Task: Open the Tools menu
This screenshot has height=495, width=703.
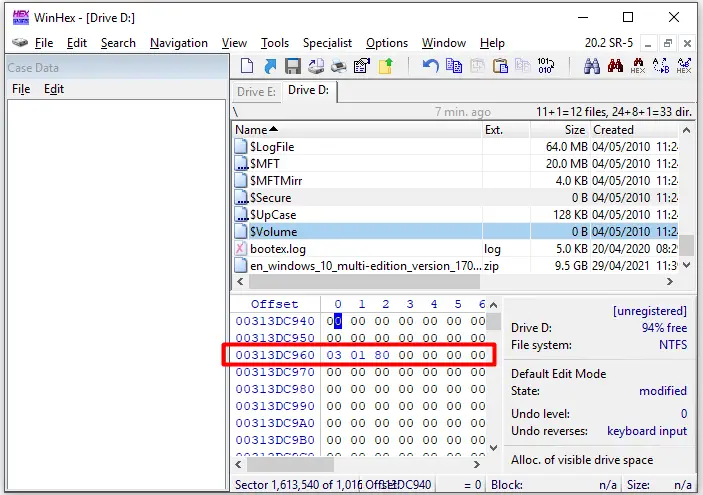Action: pyautogui.click(x=275, y=43)
